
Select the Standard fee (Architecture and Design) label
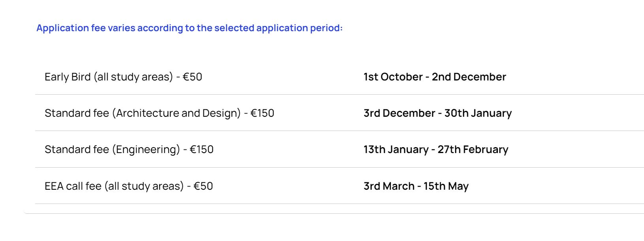159,113
